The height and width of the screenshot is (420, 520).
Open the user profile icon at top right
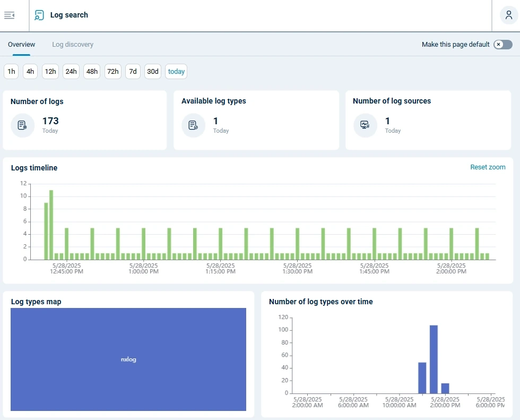(508, 15)
